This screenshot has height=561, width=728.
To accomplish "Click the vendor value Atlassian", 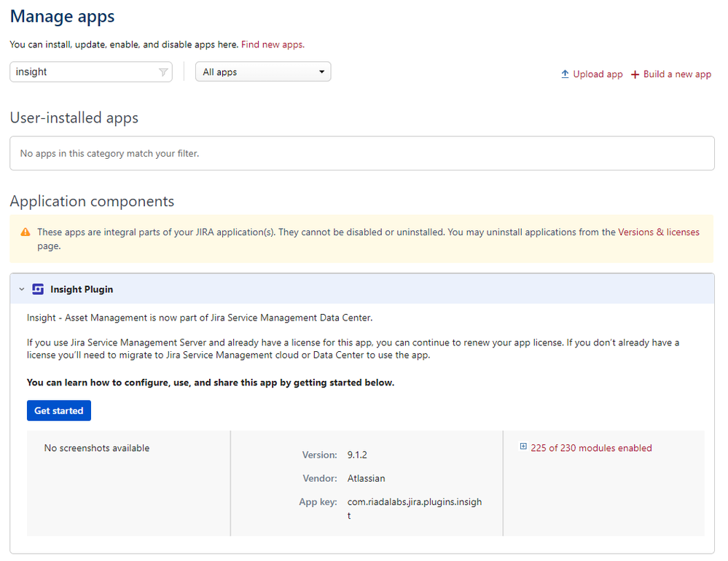I will tap(366, 479).
